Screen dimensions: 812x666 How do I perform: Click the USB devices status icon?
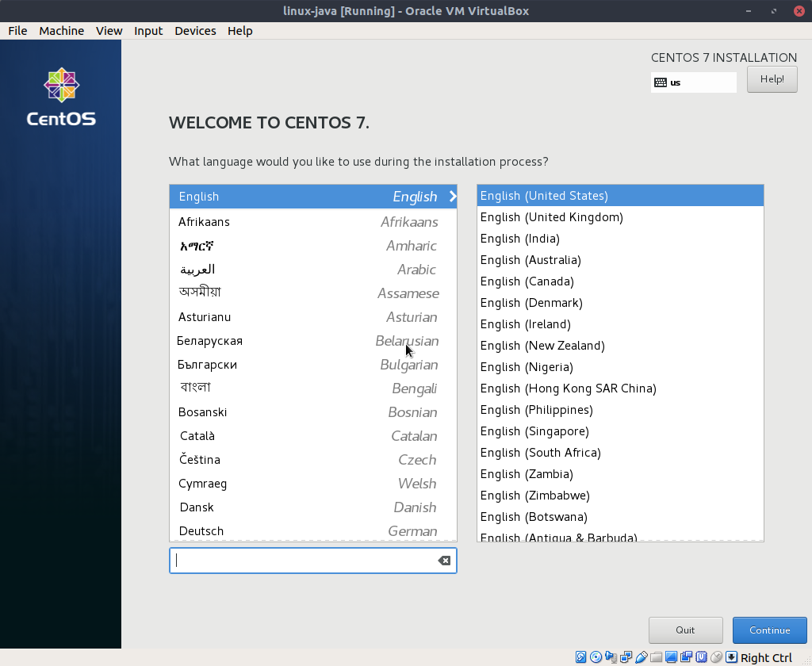pyautogui.click(x=641, y=657)
